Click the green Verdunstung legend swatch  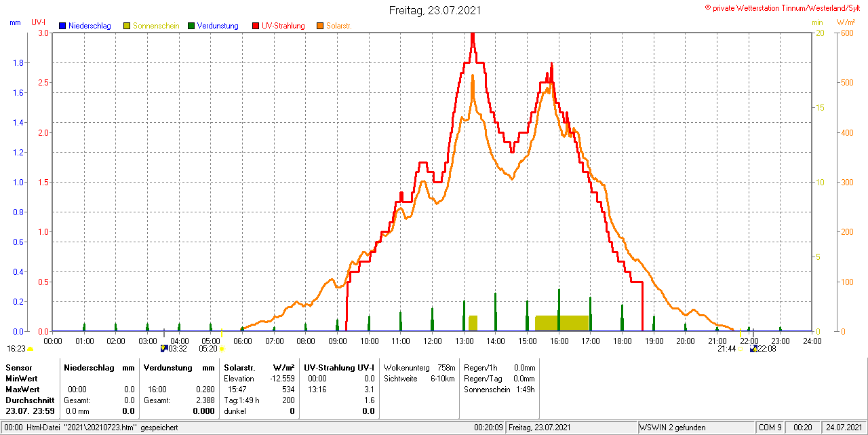191,26
